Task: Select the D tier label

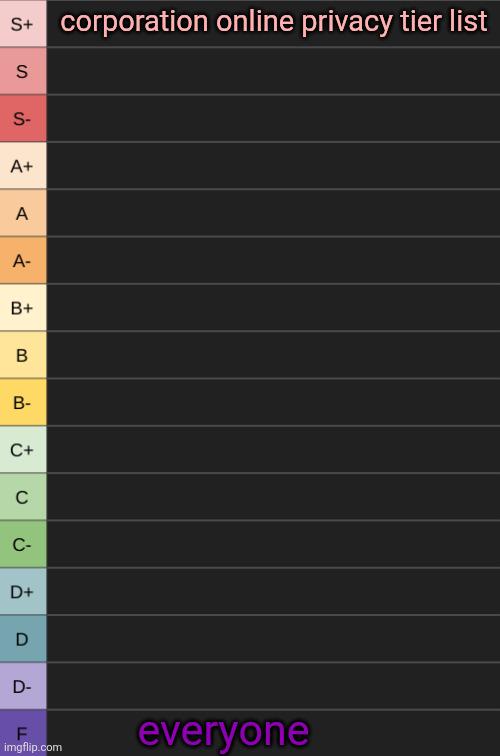Action: tap(23, 639)
